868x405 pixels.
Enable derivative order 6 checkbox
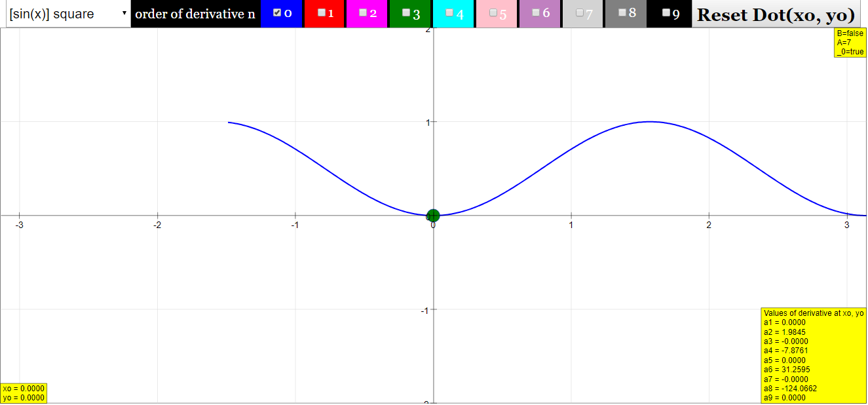(536, 13)
